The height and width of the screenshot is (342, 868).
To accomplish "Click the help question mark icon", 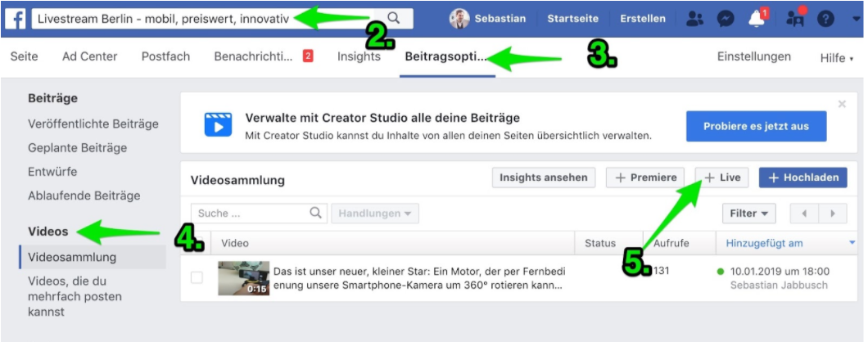I will (825, 19).
